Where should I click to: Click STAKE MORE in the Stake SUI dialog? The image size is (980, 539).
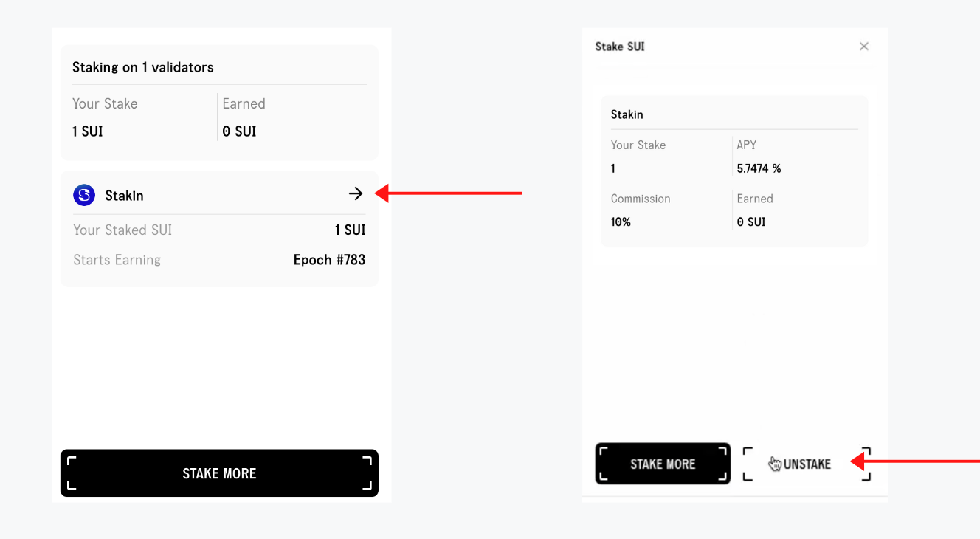point(662,464)
